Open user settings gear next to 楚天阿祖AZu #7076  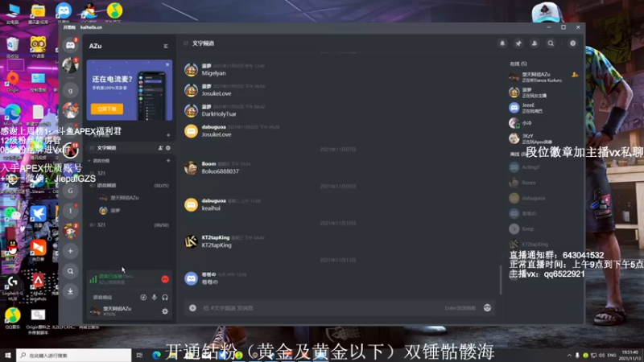click(x=165, y=311)
